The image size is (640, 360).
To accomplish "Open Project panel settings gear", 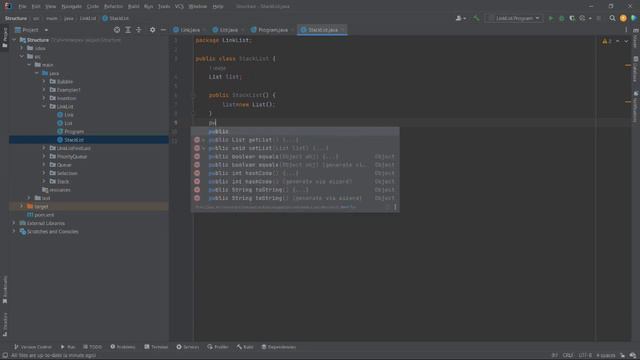I will point(152,30).
